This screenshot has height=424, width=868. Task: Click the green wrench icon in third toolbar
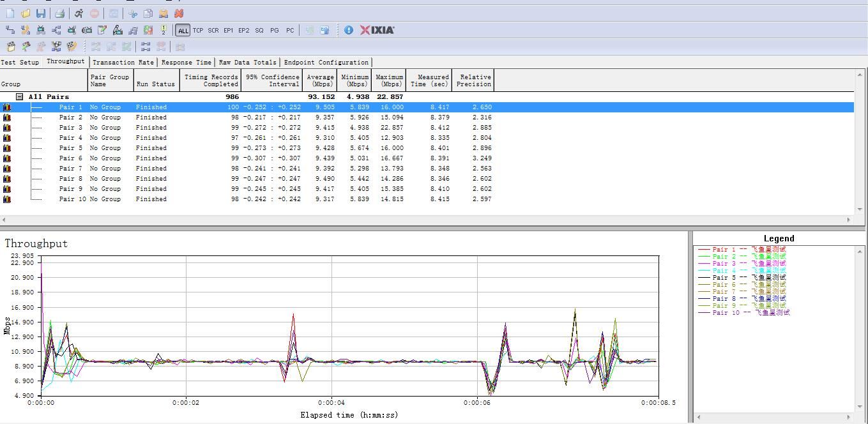(26, 47)
